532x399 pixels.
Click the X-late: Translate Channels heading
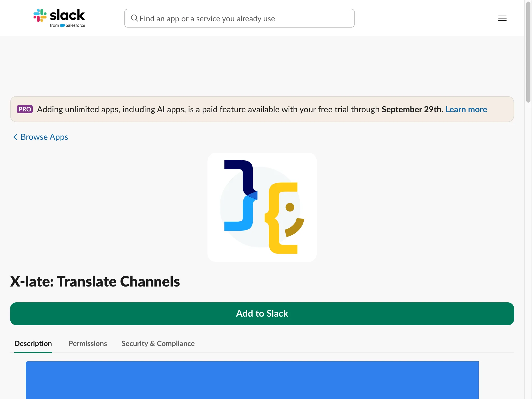click(95, 281)
